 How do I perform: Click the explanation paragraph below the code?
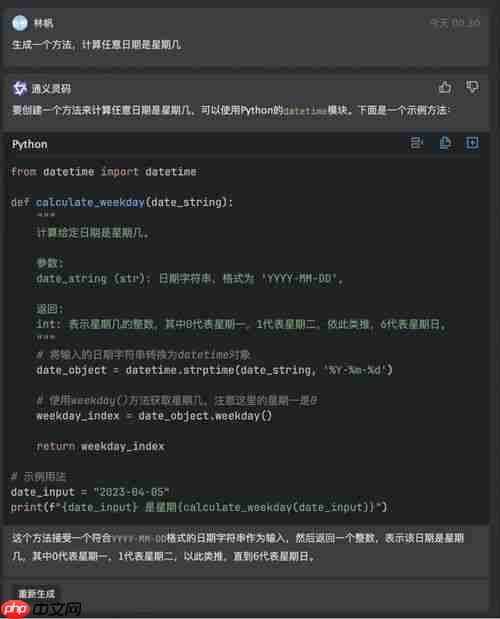pos(238,547)
